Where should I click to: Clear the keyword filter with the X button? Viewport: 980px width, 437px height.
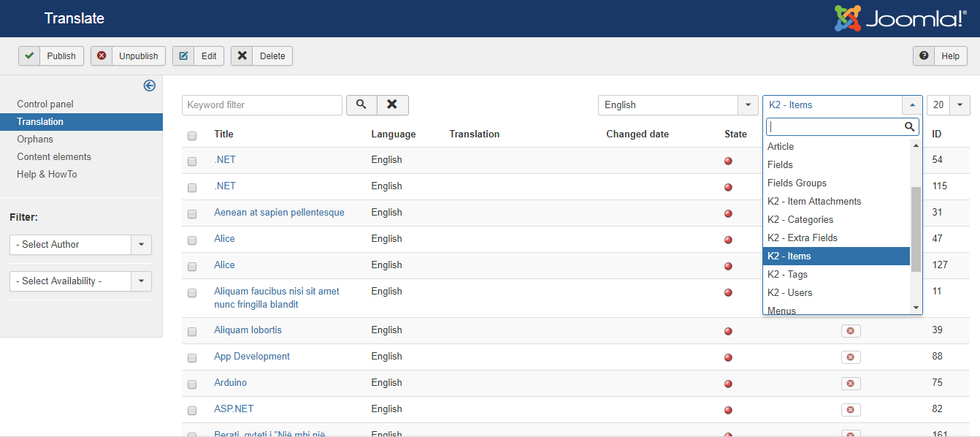click(x=393, y=104)
